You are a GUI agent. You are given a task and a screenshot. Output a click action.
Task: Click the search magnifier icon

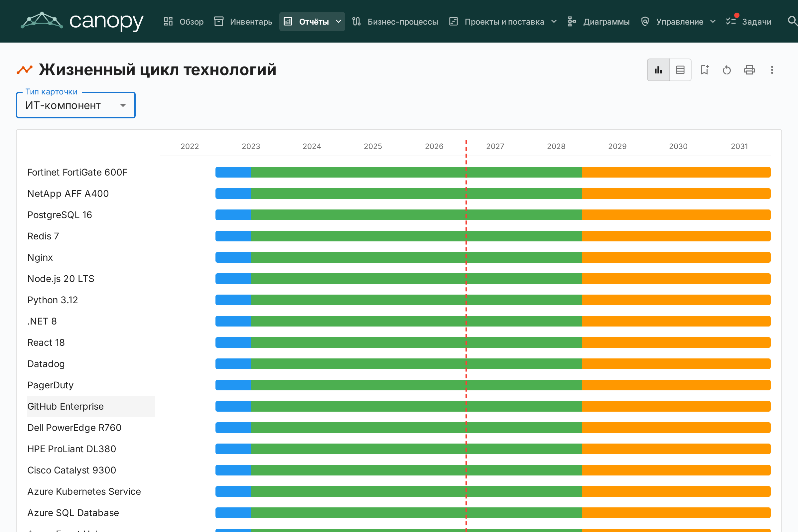(792, 21)
